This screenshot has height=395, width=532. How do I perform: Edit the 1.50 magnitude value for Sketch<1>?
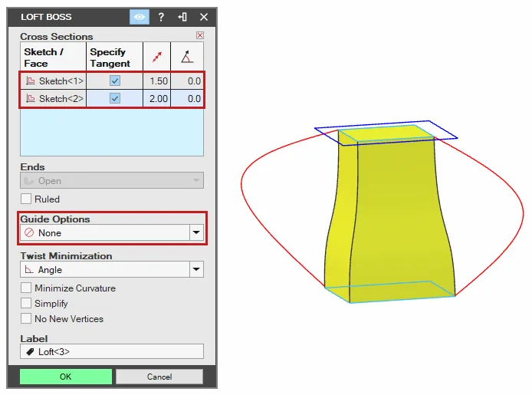pos(156,81)
